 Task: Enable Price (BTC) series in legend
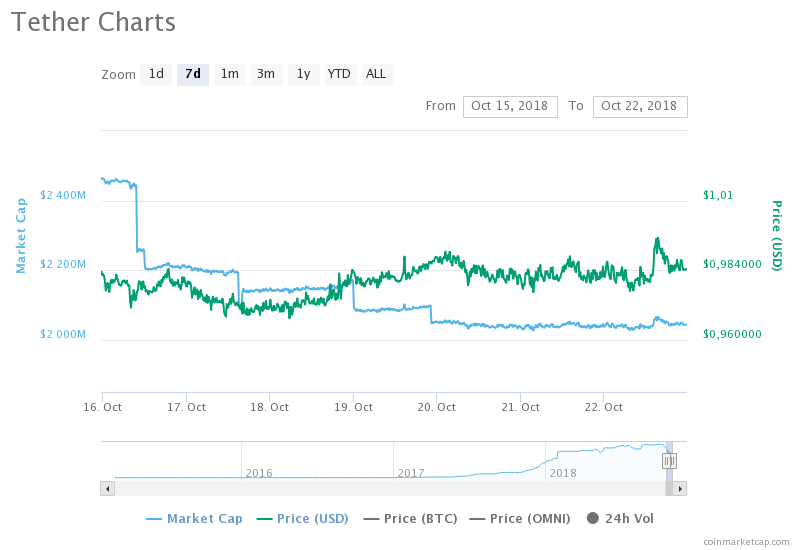[x=410, y=519]
